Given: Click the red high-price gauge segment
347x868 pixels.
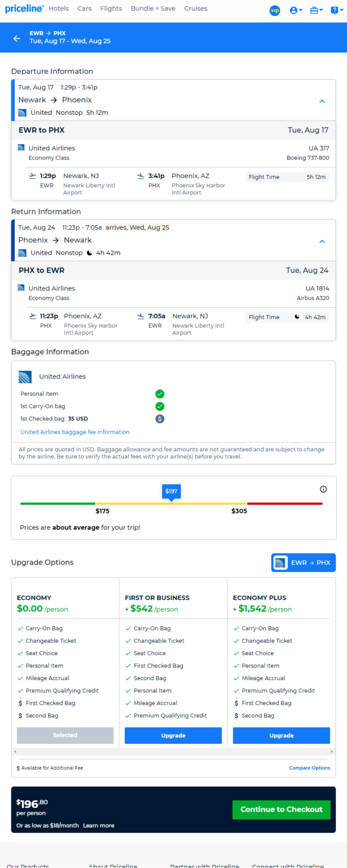Looking at the screenshot, I should tap(285, 504).
